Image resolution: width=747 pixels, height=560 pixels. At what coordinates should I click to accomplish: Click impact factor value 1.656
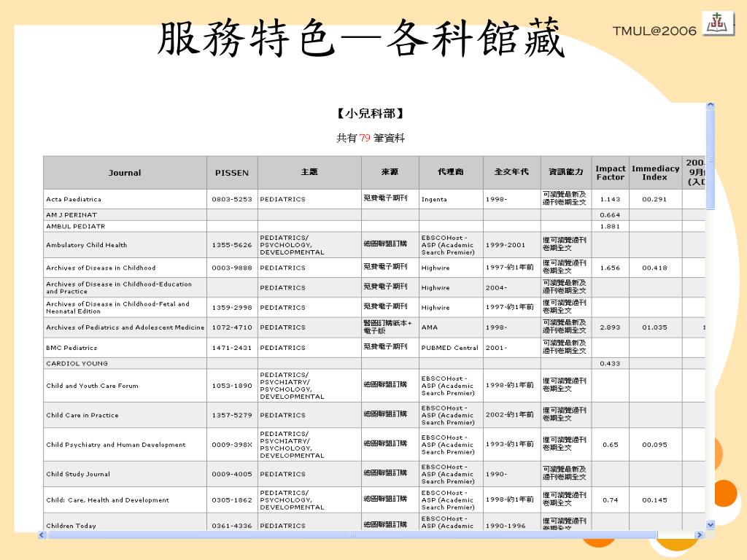611,268
